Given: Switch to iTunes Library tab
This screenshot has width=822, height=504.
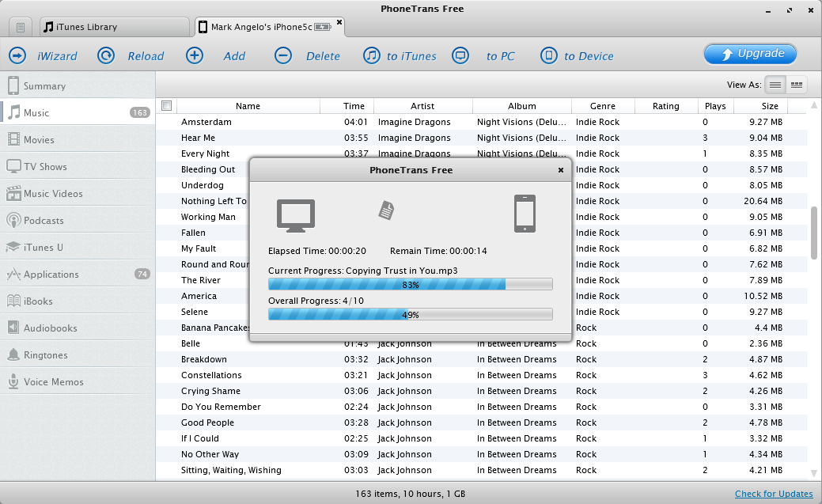Looking at the screenshot, I should 115,27.
